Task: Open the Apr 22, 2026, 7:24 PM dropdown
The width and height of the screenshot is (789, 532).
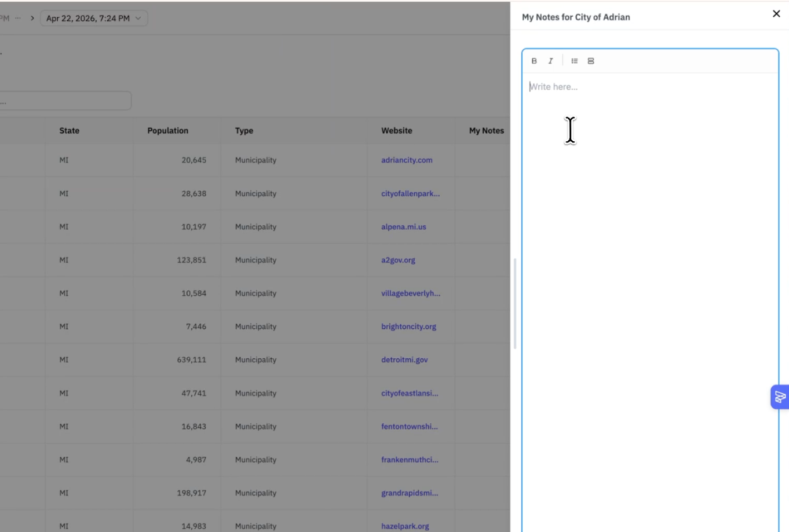Action: click(x=94, y=18)
